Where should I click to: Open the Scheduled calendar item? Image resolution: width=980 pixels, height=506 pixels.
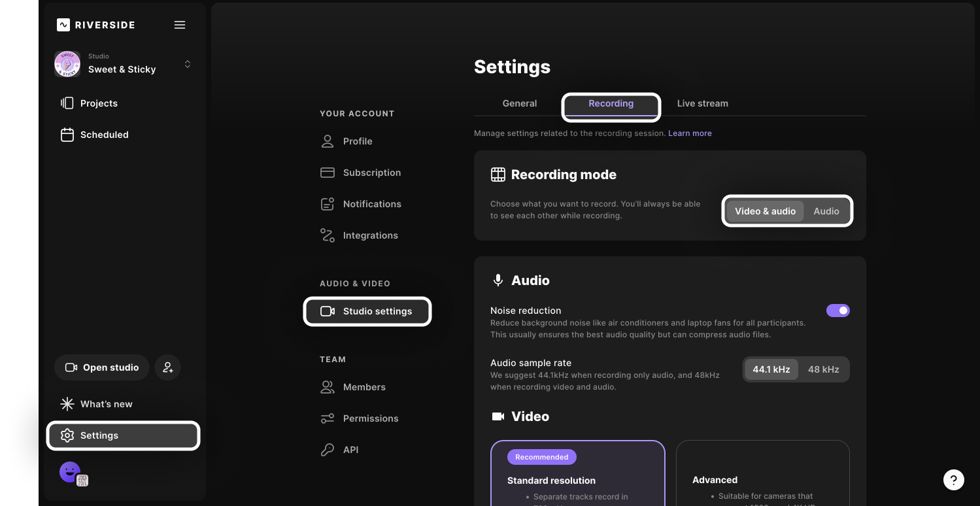tap(104, 135)
